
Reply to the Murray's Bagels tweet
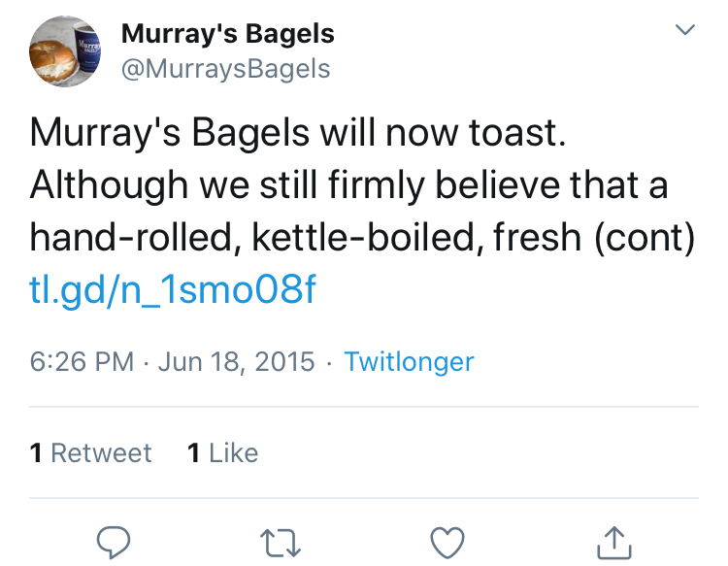pos(116,541)
